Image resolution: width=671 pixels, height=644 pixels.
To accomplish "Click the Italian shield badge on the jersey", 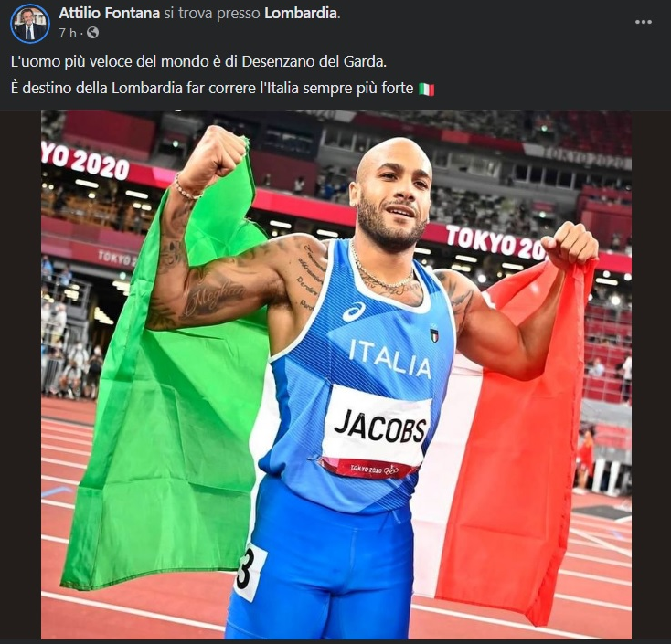I will (434, 334).
